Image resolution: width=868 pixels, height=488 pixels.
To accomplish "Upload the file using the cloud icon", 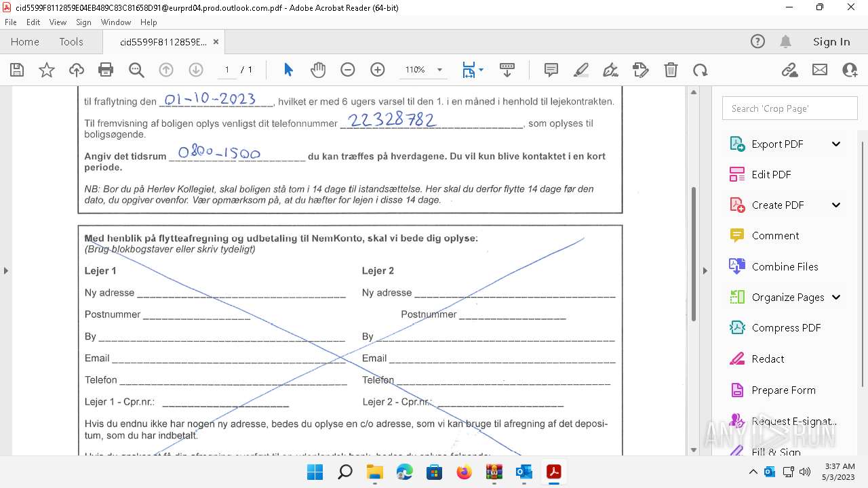I will pos(77,70).
